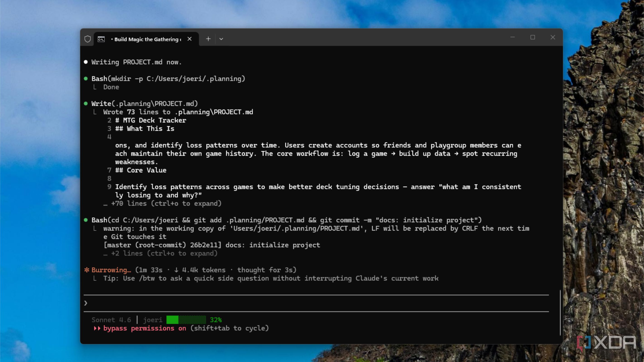
Task: Minimize the terminal window
Action: (x=512, y=38)
